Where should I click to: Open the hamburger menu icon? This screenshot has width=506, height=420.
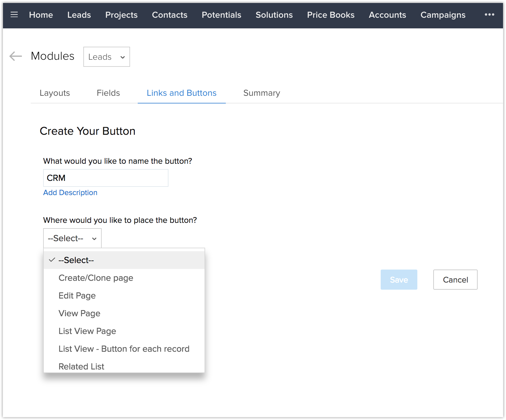(14, 15)
